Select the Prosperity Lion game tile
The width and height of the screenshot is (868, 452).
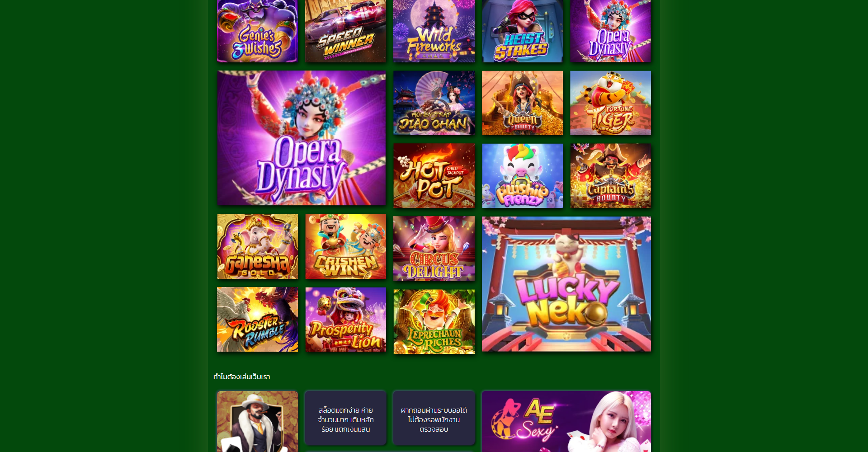pos(345,320)
